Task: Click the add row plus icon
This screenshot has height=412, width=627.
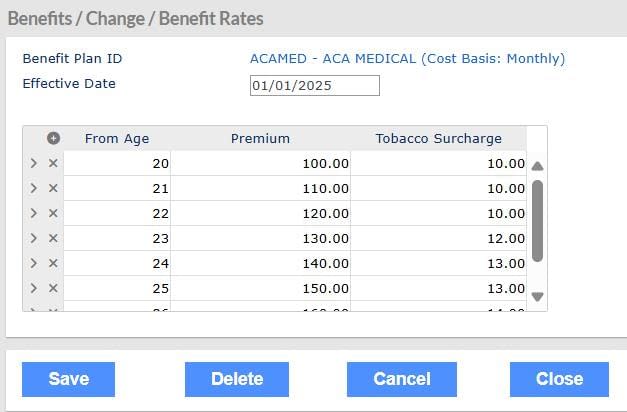Action: click(53, 139)
